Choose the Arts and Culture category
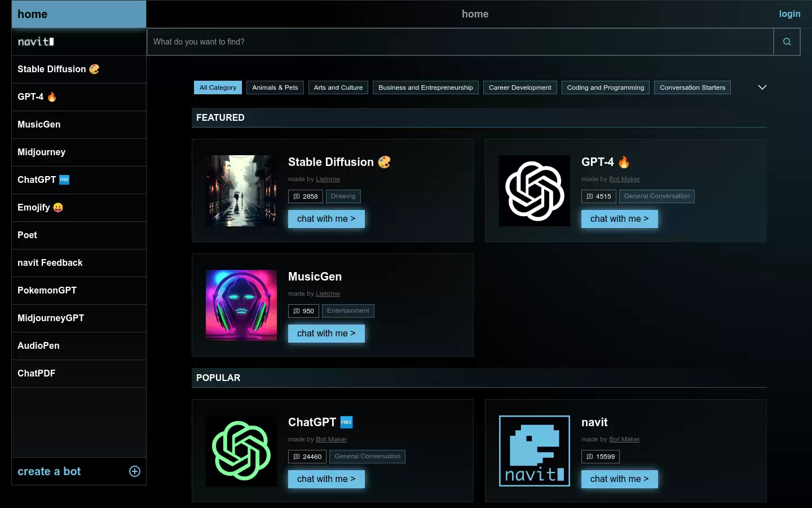The height and width of the screenshot is (508, 812). (x=338, y=87)
